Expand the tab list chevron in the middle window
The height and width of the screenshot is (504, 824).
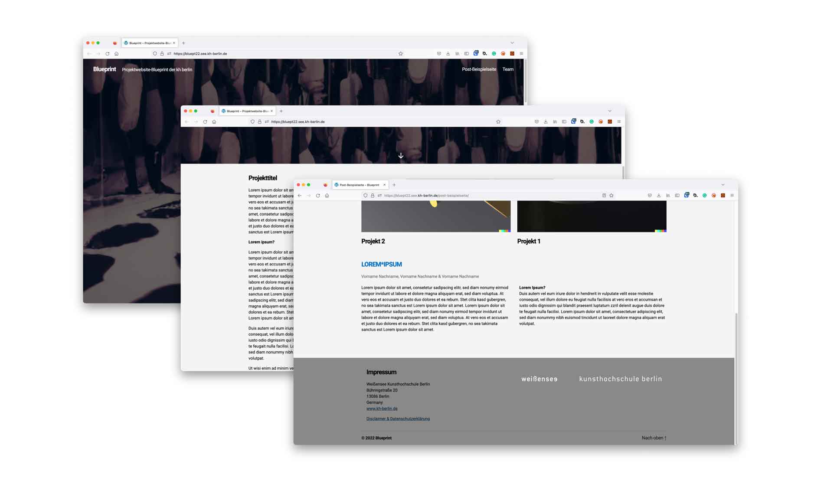click(x=610, y=111)
